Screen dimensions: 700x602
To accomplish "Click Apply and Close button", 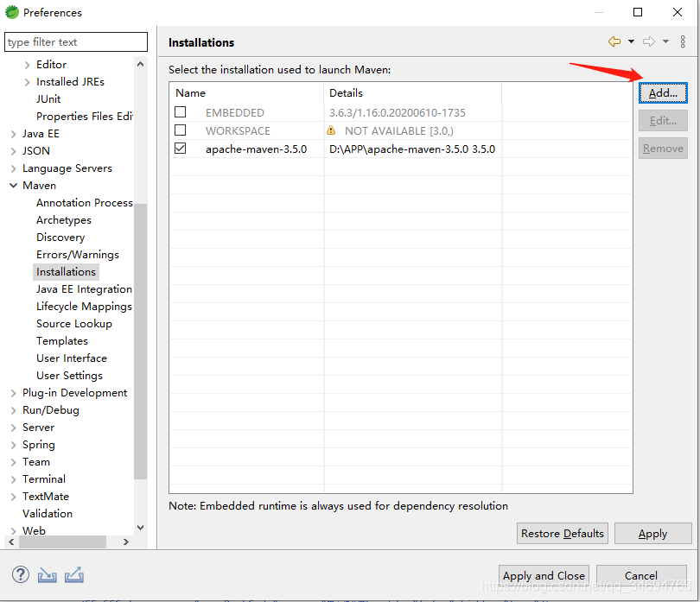I will pos(544,575).
